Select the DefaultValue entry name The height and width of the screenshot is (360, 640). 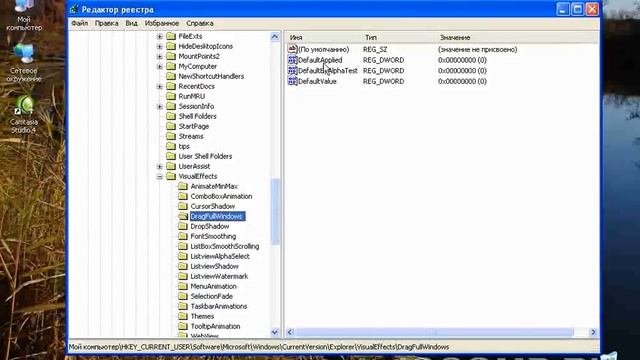[x=317, y=81]
